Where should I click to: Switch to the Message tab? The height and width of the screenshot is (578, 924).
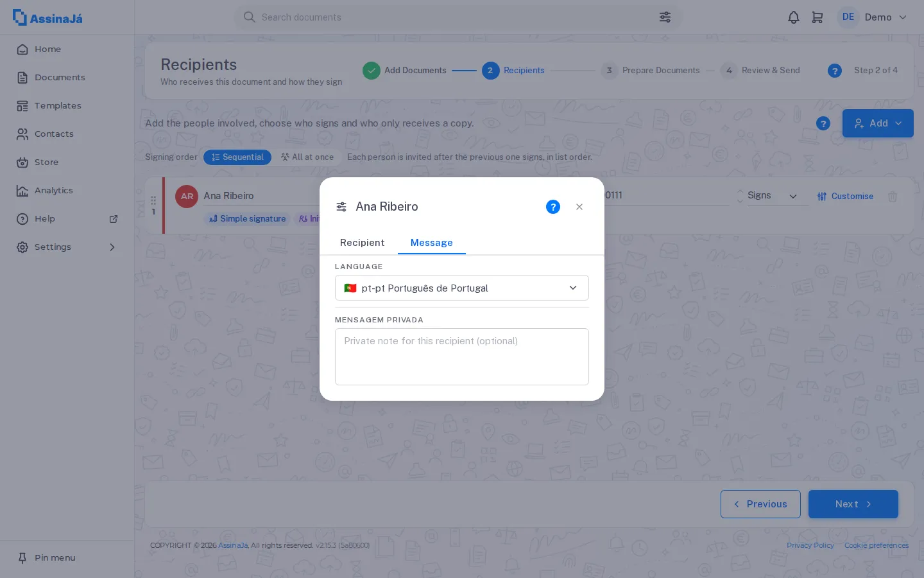[432, 243]
